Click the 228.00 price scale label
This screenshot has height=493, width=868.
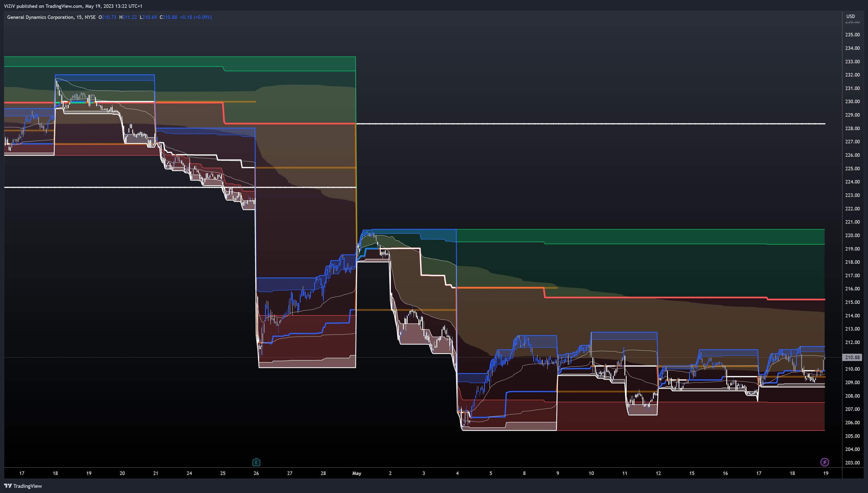[x=852, y=128]
